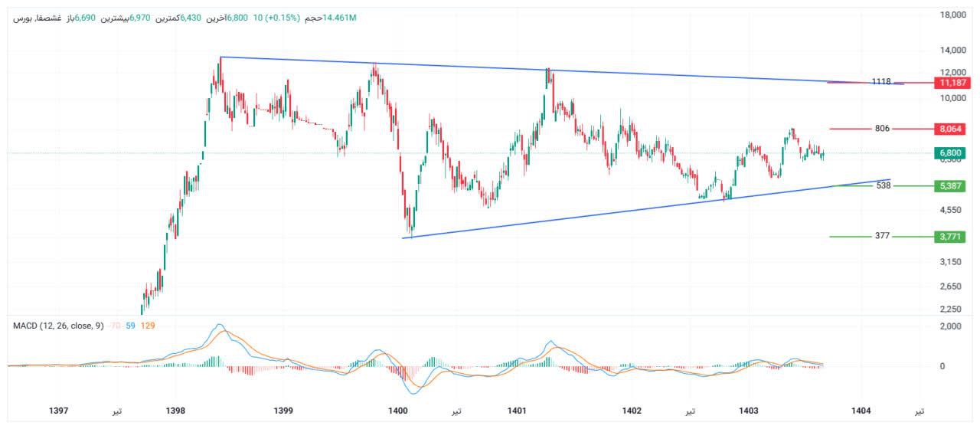980x429 pixels.
Task: Select the 538 support level text
Action: click(x=882, y=185)
